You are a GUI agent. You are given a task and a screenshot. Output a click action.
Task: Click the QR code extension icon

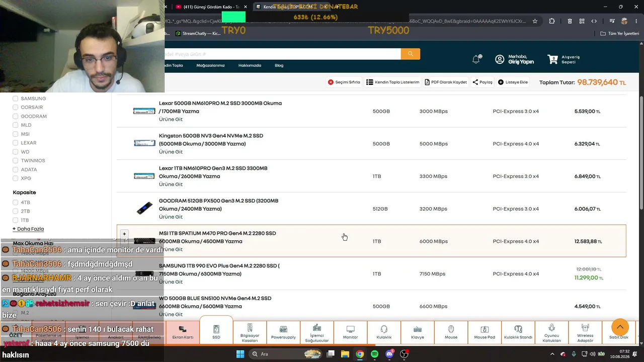coord(582,21)
